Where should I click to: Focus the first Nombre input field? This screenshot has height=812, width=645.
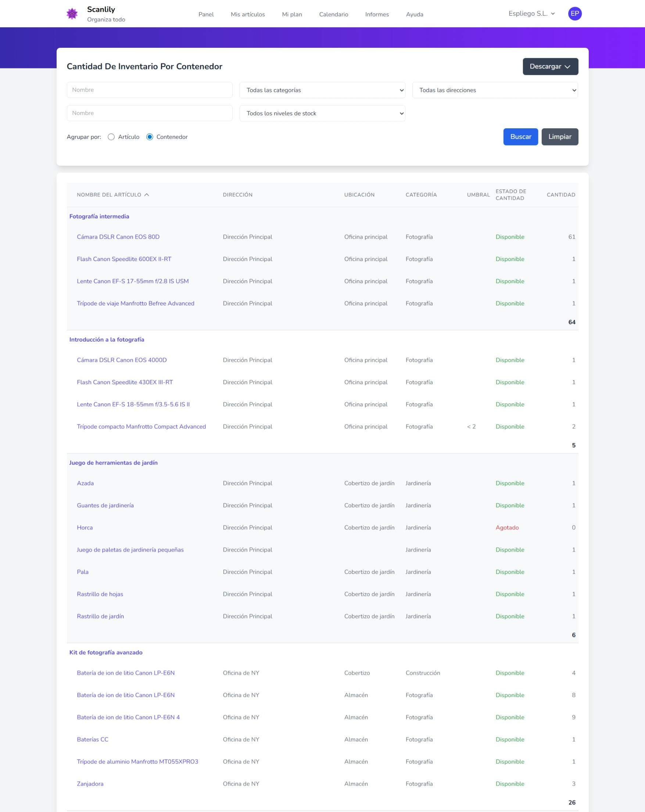pyautogui.click(x=150, y=90)
